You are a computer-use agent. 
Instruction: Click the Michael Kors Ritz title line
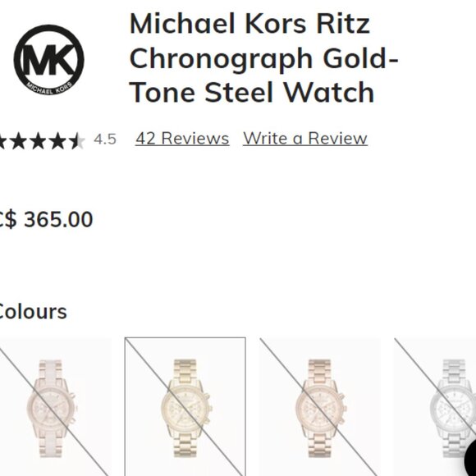pos(249,24)
